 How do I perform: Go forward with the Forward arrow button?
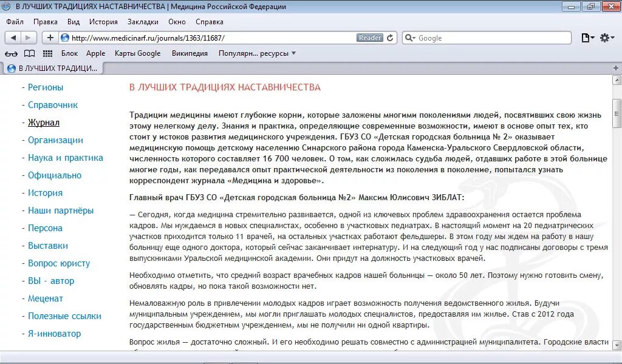29,38
